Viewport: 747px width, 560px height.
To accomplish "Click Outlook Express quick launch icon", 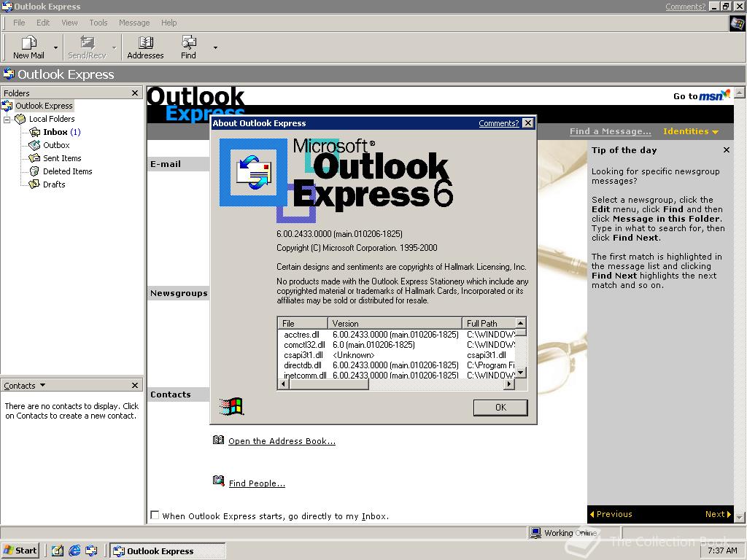I will pos(91,551).
